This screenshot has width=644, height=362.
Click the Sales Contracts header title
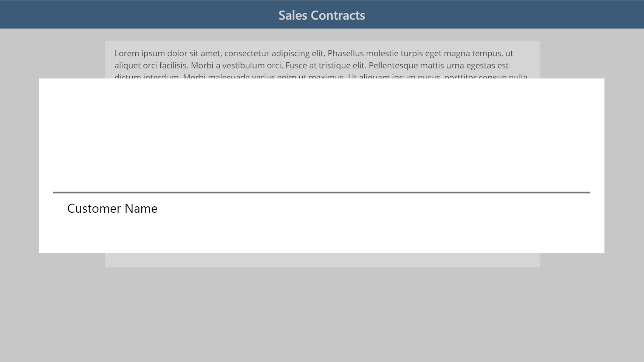[x=322, y=15]
